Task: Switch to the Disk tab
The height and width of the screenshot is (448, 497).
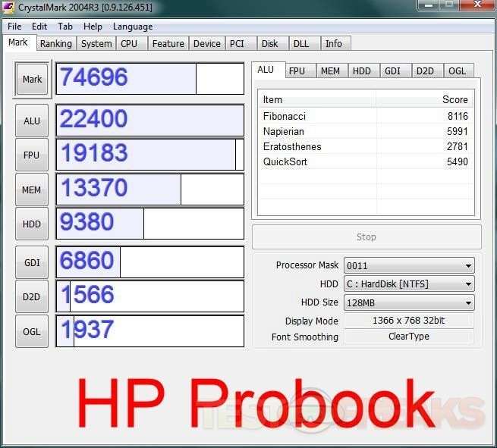Action: (x=269, y=44)
